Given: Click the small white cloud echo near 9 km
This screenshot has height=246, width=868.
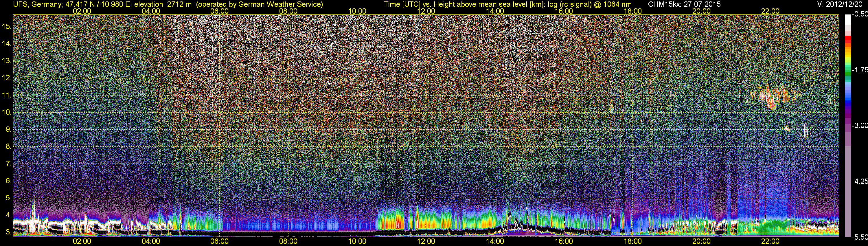Looking at the screenshot, I should pyautogui.click(x=786, y=128).
